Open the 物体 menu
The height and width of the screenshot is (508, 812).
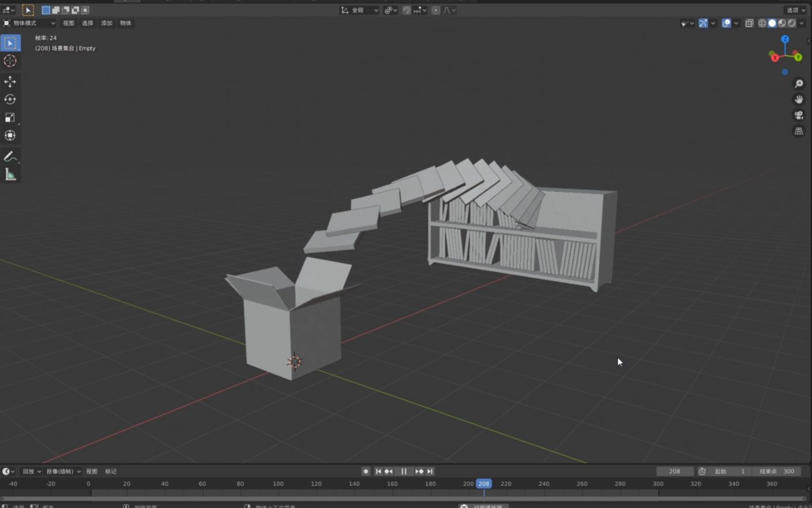(126, 23)
